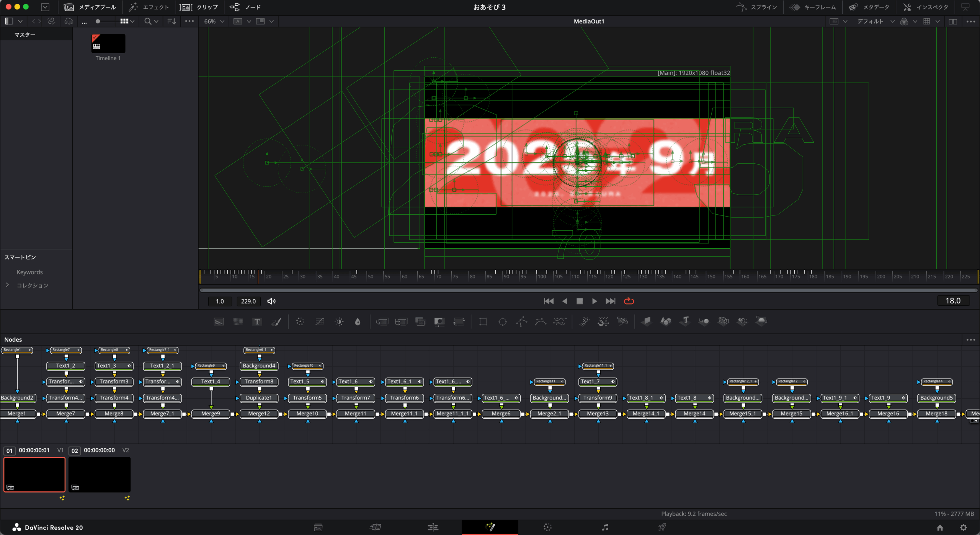Select the Paint brush tool

pos(276,321)
